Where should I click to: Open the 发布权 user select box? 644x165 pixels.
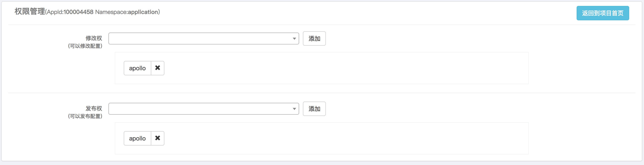[x=204, y=109]
